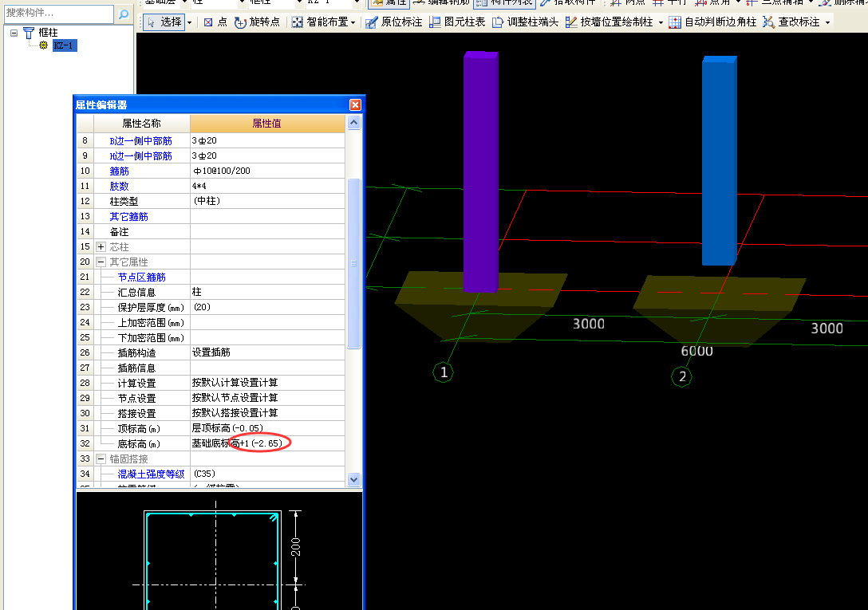The height and width of the screenshot is (610, 868).
Task: Select the blue column in 3D view
Action: click(719, 160)
